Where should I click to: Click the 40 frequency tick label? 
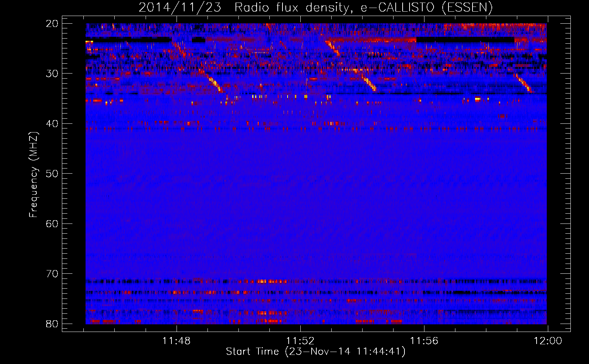52,123
